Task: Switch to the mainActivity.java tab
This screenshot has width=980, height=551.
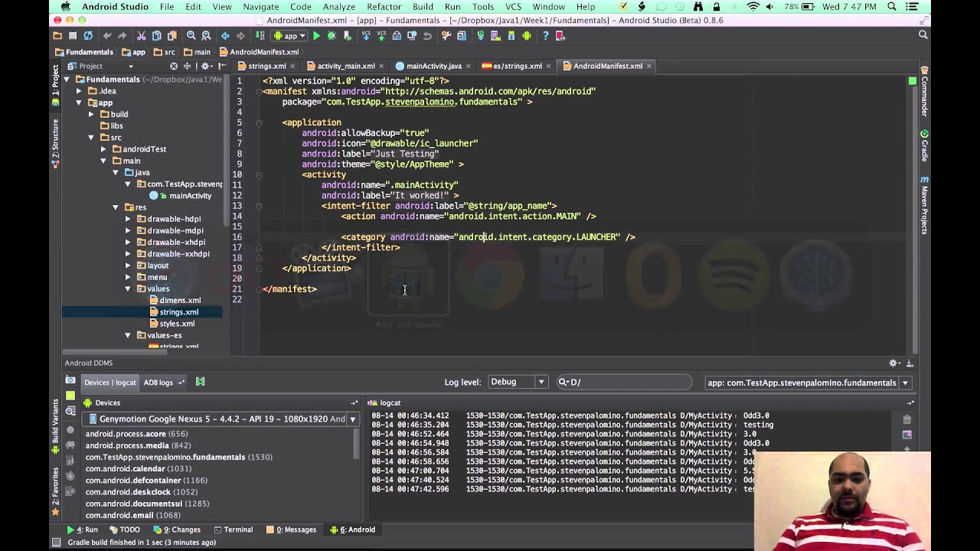Action: point(433,67)
